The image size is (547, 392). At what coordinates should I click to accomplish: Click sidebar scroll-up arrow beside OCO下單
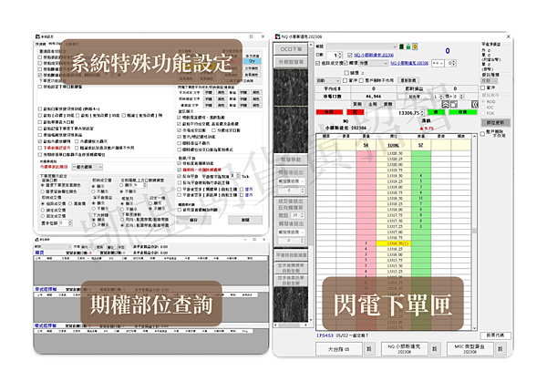[x=311, y=45]
